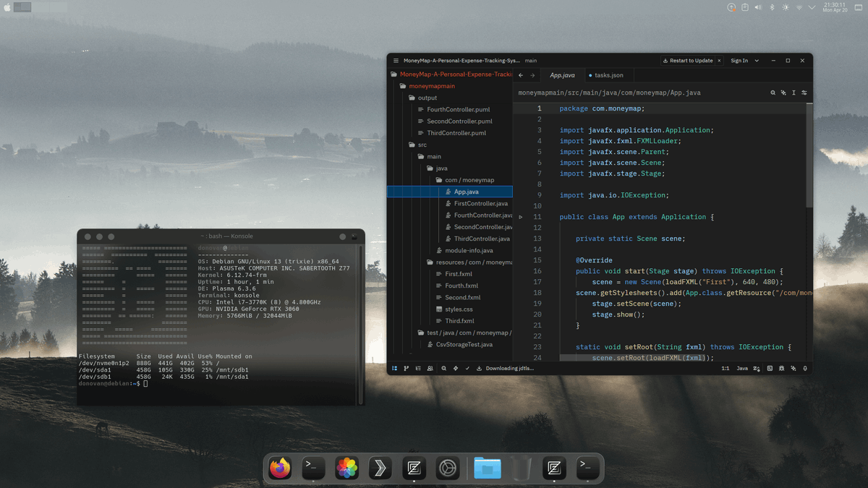The width and height of the screenshot is (868, 488).
Task: Open notifications bell icon in Zed status bar
Action: pyautogui.click(x=805, y=368)
